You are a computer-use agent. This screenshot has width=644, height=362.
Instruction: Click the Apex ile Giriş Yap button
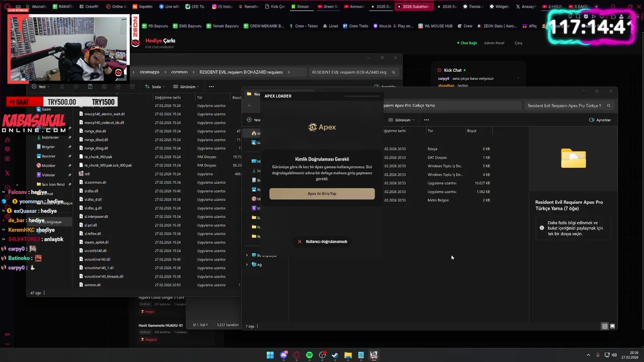click(x=322, y=194)
